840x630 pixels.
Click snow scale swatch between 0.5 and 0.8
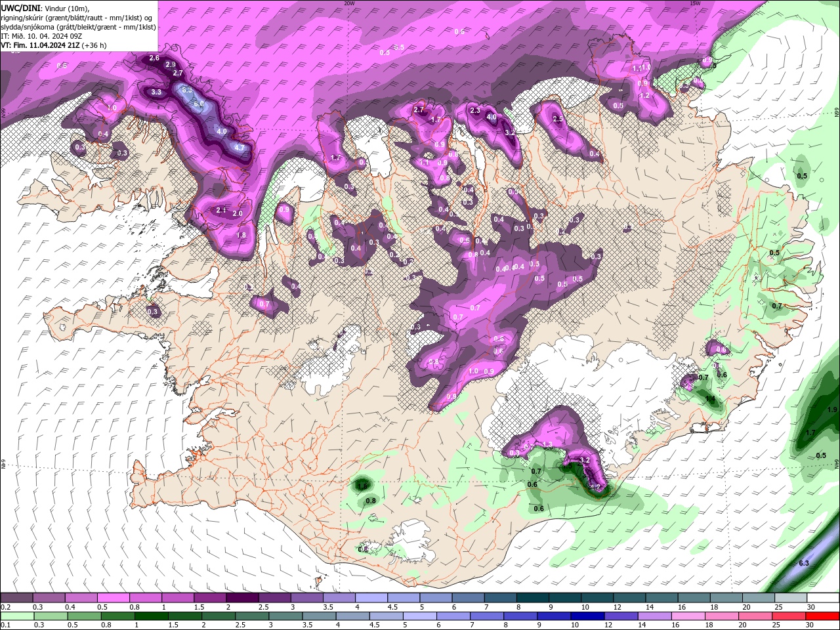pos(113,598)
